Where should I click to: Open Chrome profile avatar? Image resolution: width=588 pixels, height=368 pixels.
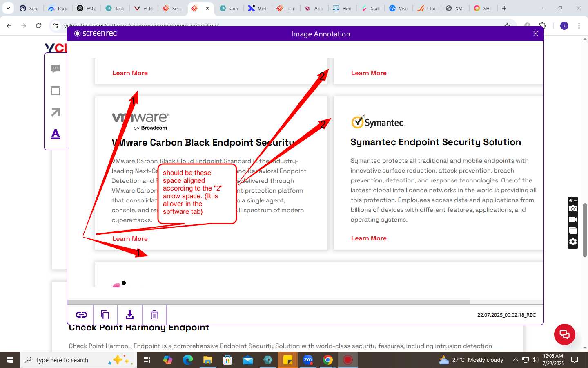(564, 26)
